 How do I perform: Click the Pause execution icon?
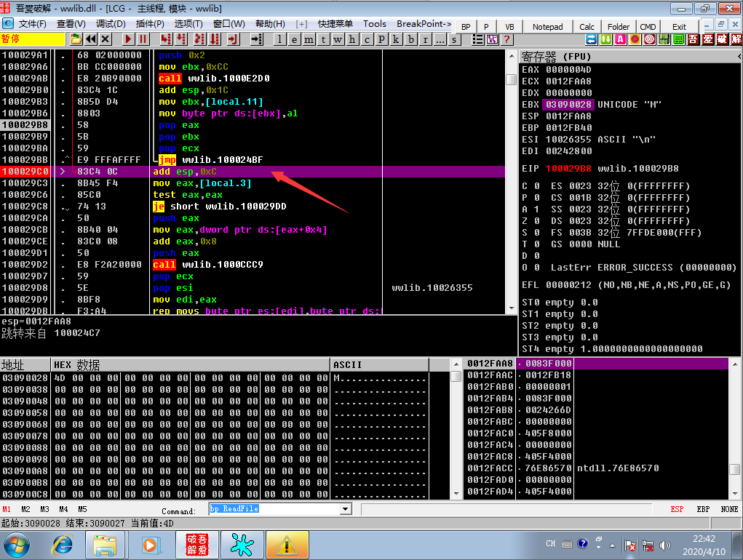click(143, 39)
